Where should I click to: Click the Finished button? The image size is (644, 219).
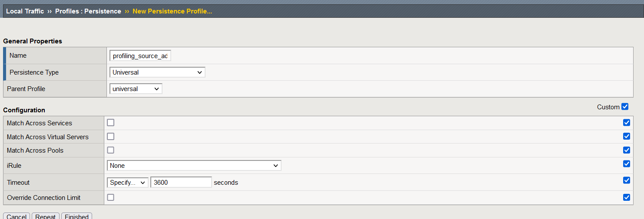[77, 216]
